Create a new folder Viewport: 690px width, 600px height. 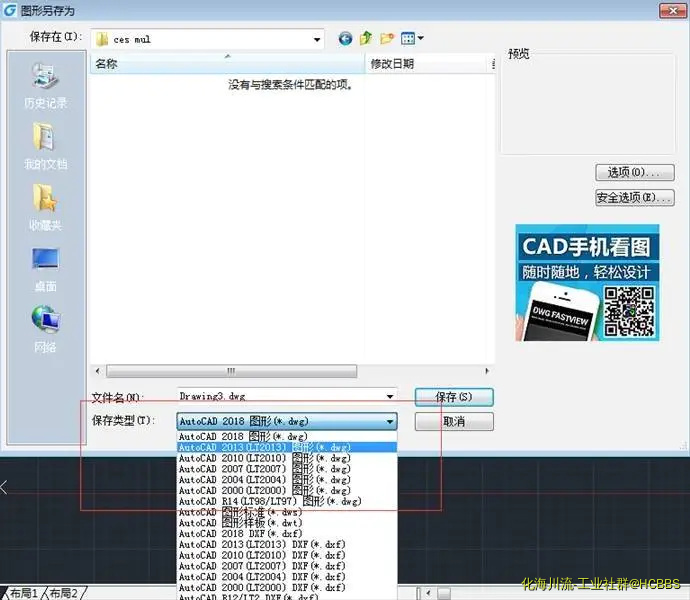(387, 39)
